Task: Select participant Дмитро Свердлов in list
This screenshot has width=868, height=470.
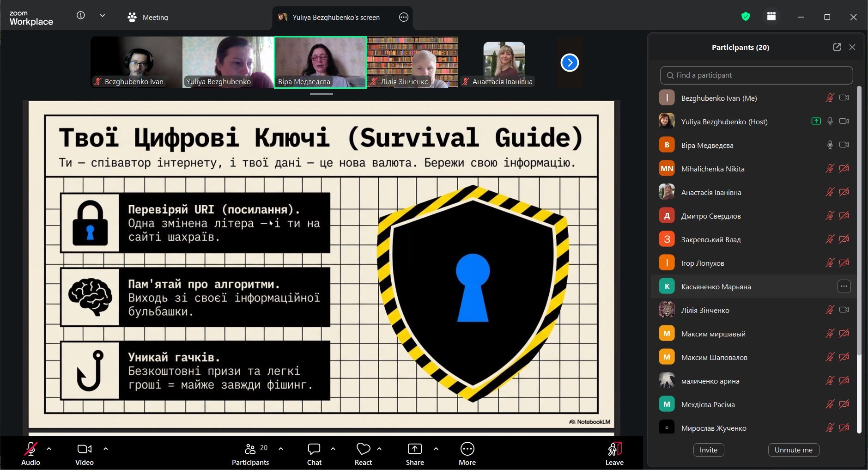Action: pos(753,216)
